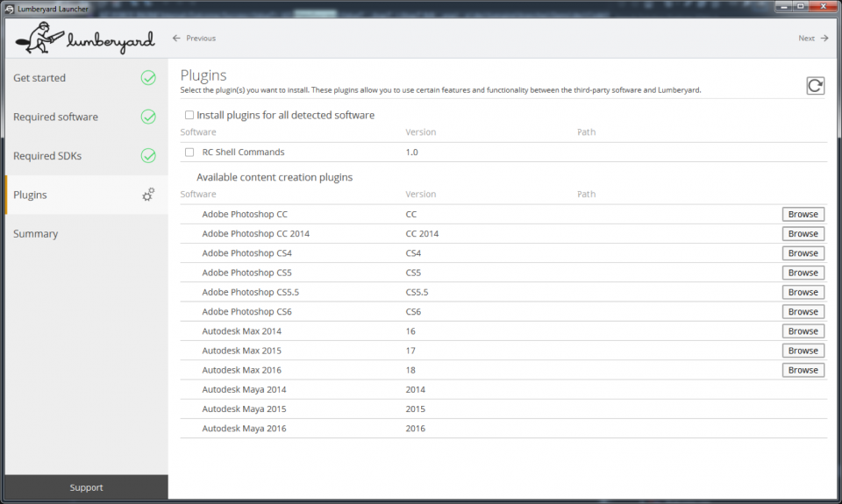The width and height of the screenshot is (842, 504).
Task: Click version value 16 for Max 2014
Action: [x=410, y=331]
